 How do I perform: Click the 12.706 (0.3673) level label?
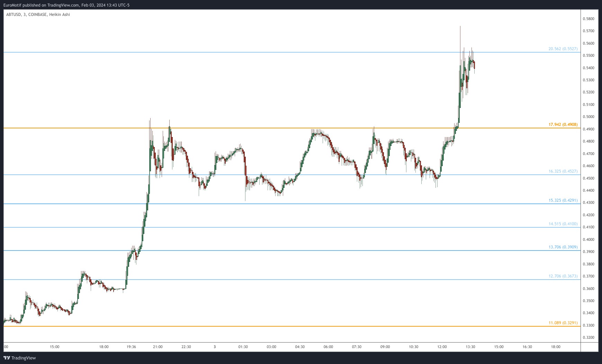(563, 276)
